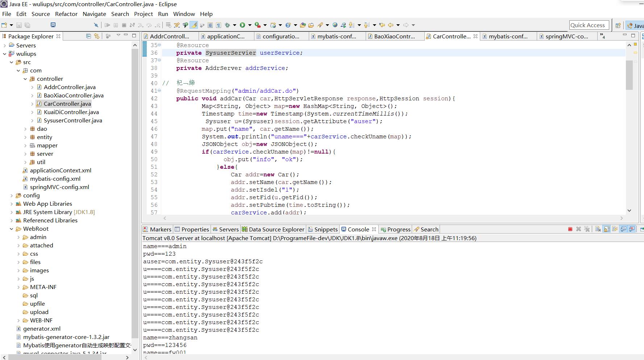Click the Debug bug icon
Screen dimensions: 644x360
(227, 25)
